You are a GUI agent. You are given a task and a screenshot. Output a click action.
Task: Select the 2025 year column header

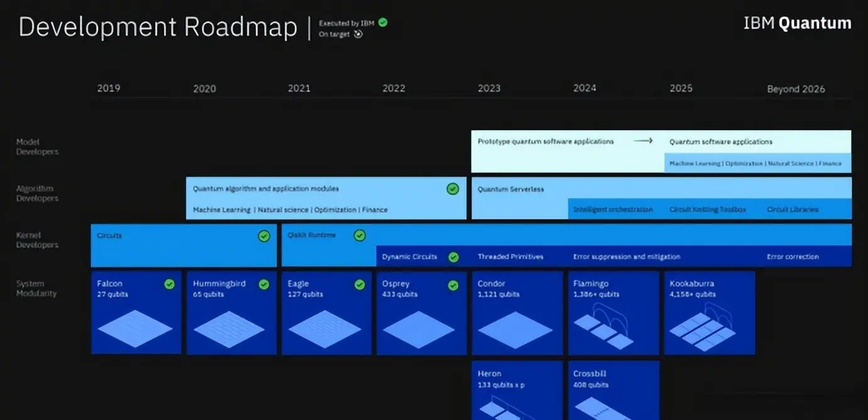tap(681, 88)
